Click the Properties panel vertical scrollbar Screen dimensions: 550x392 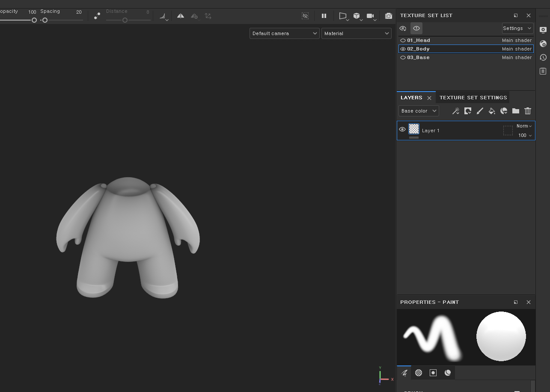tap(533, 386)
